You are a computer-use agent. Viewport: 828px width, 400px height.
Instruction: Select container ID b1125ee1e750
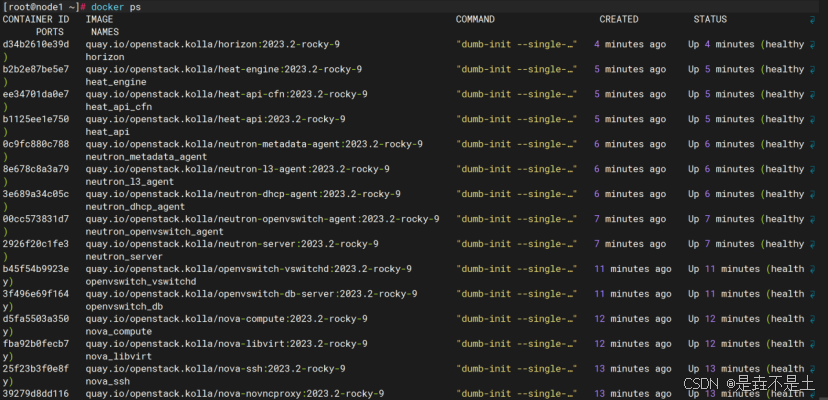pos(36,119)
